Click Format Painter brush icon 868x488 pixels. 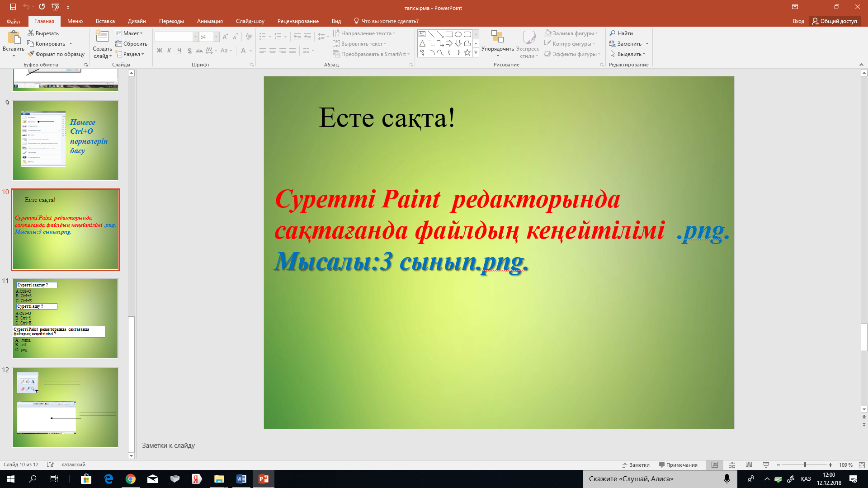click(31, 54)
